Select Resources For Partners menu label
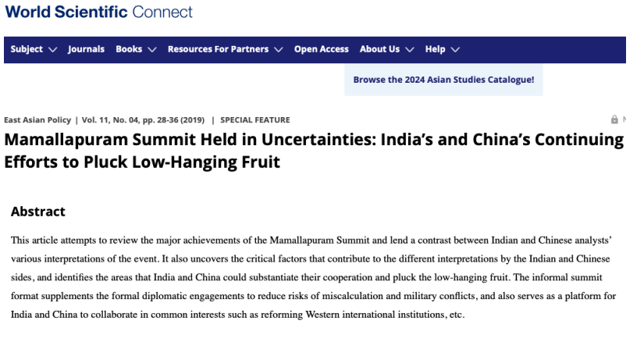Viewport: 644px width, 349px height. [x=218, y=49]
